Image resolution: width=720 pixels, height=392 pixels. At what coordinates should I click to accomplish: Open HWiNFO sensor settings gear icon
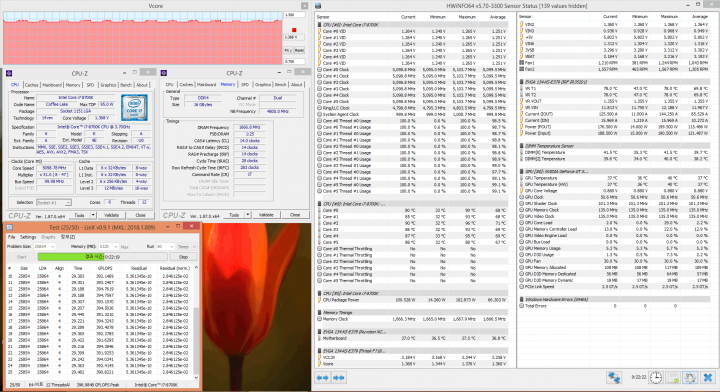pyautogui.click(x=690, y=377)
